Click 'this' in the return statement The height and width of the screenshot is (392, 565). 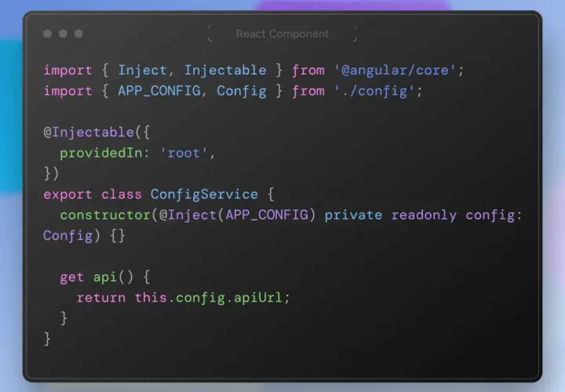[x=151, y=298]
